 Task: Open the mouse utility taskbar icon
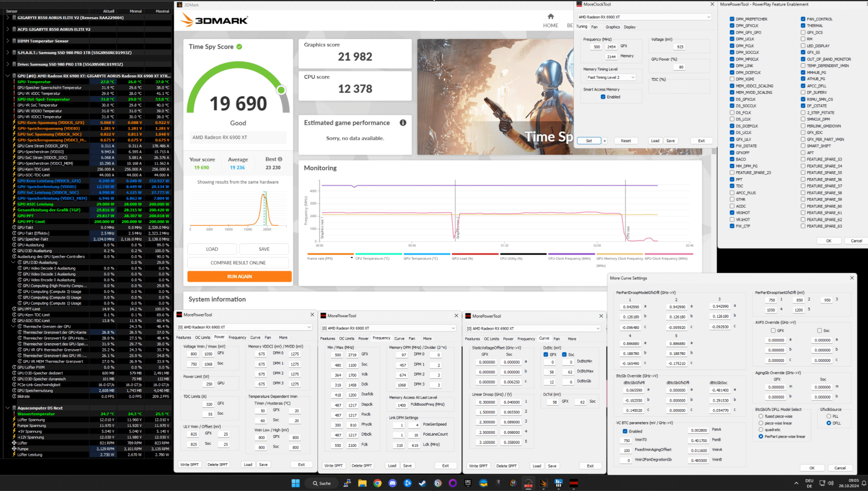(x=498, y=483)
